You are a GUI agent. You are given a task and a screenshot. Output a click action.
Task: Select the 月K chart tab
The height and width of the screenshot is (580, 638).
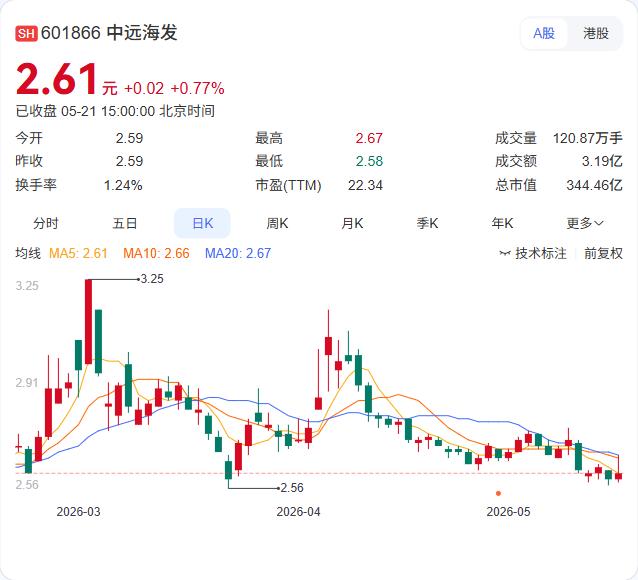[352, 223]
